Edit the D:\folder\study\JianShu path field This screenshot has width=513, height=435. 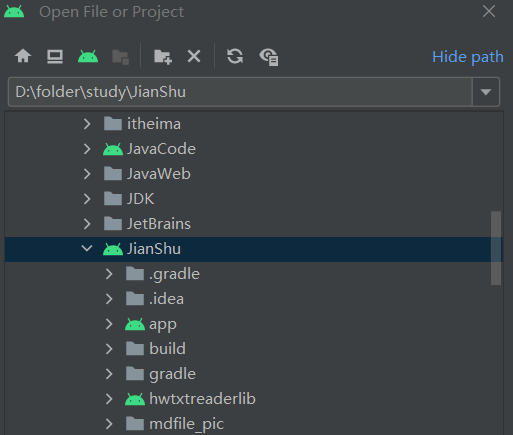240,92
